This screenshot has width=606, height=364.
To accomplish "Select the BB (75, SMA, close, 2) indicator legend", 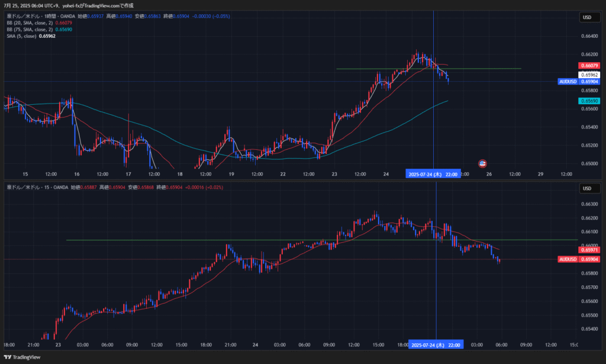I will tap(29, 29).
